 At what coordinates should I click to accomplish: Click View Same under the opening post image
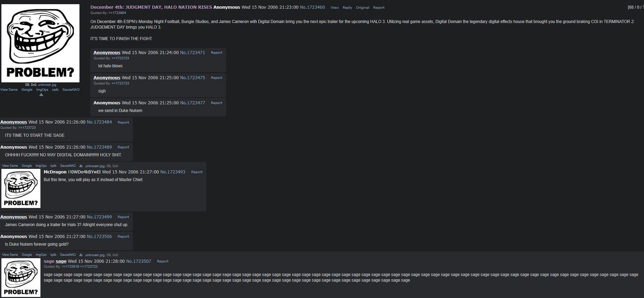pos(9,90)
